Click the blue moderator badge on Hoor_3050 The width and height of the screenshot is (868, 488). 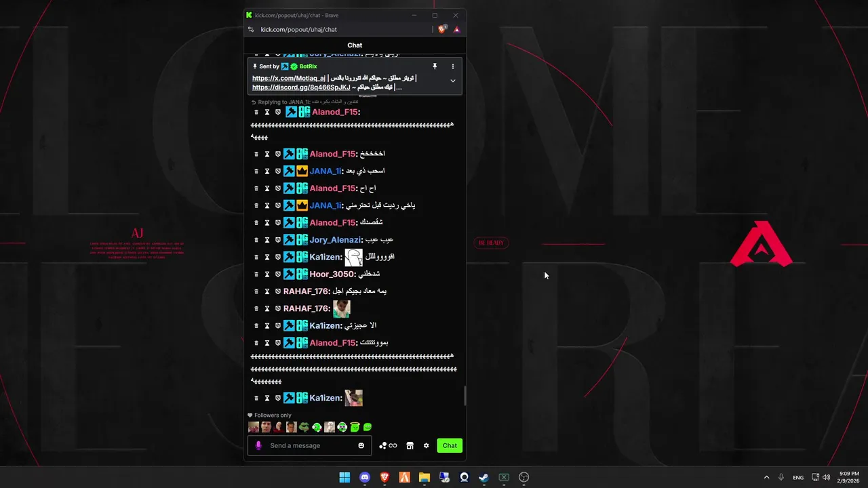point(290,274)
